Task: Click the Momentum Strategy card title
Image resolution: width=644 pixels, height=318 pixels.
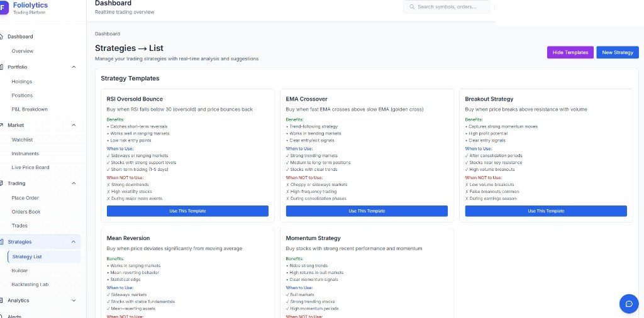Action: [313, 238]
